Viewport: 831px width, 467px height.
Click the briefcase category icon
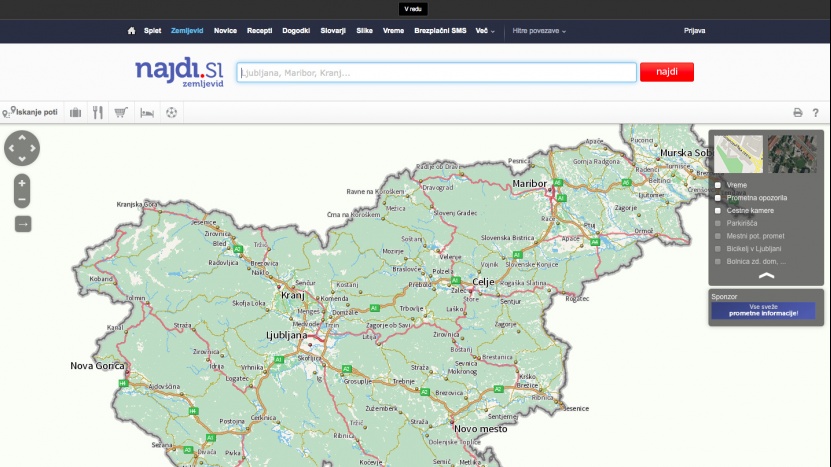76,113
